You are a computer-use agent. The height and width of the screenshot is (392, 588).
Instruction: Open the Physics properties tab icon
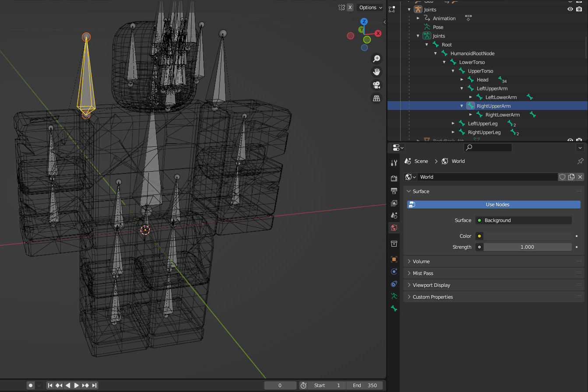394,284
